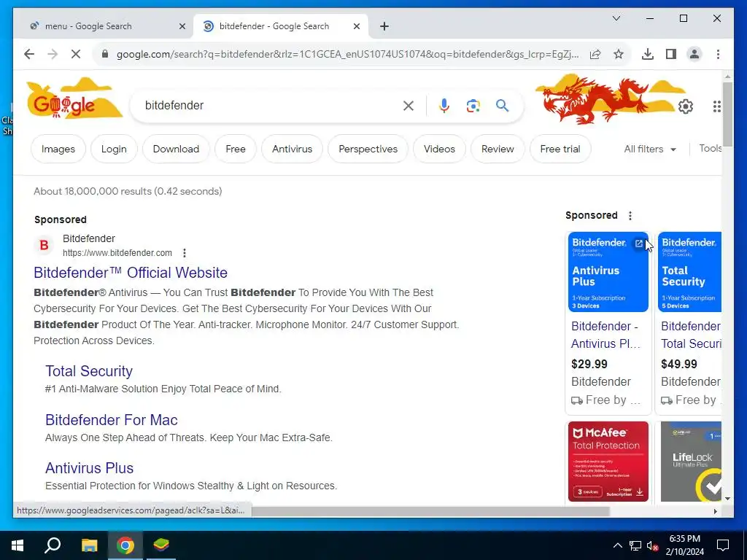Open the Antivirus Plus sitelink

[x=89, y=468]
